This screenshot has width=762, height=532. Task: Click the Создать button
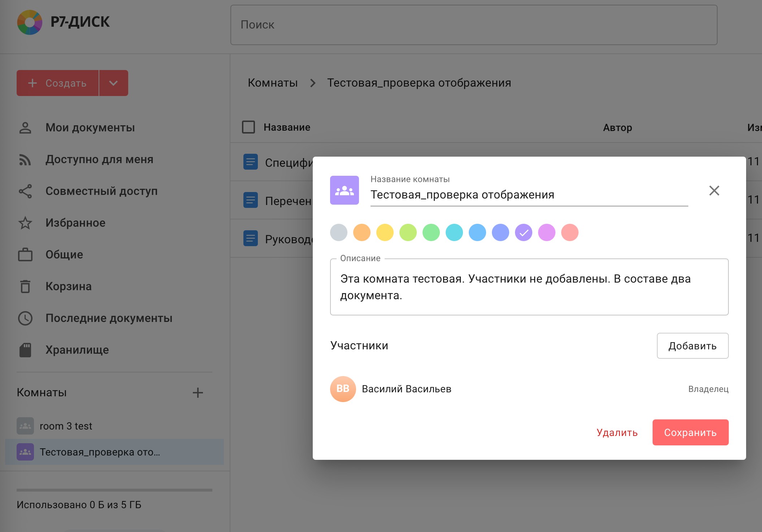pyautogui.click(x=58, y=83)
